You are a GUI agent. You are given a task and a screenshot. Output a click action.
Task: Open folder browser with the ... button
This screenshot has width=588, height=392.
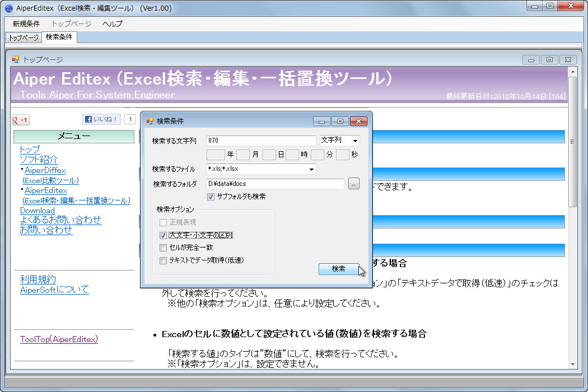[354, 184]
